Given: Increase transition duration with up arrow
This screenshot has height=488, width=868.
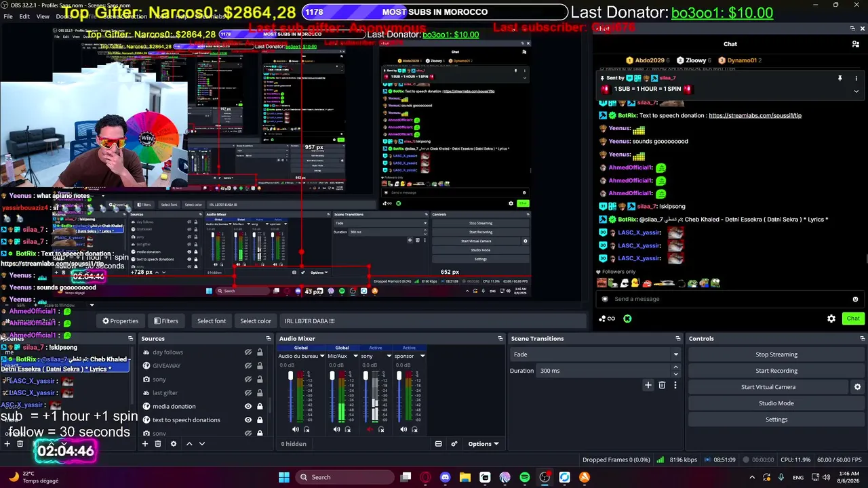Looking at the screenshot, I should (675, 367).
